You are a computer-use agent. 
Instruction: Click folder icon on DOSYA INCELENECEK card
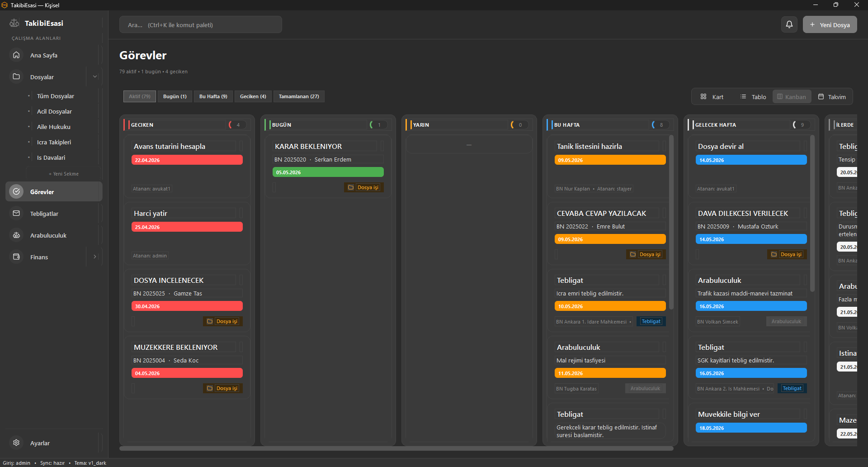point(210,321)
